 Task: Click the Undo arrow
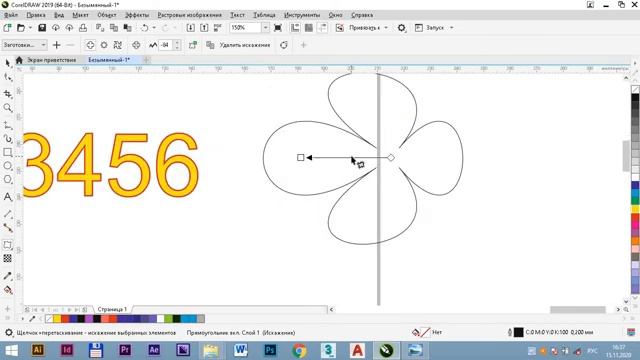point(144,28)
